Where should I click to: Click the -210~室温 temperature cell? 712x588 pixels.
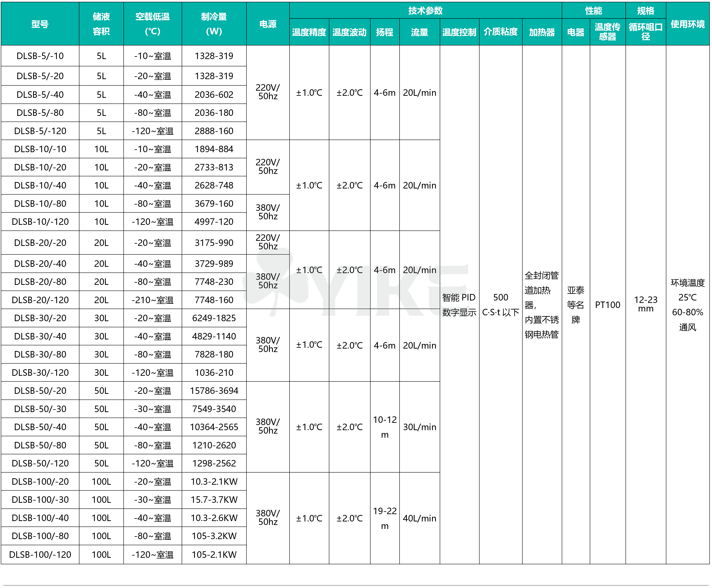[152, 300]
